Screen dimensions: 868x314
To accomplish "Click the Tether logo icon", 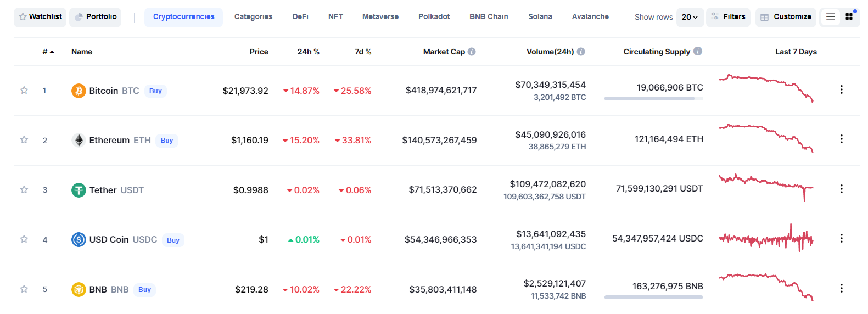I will 79,190.
